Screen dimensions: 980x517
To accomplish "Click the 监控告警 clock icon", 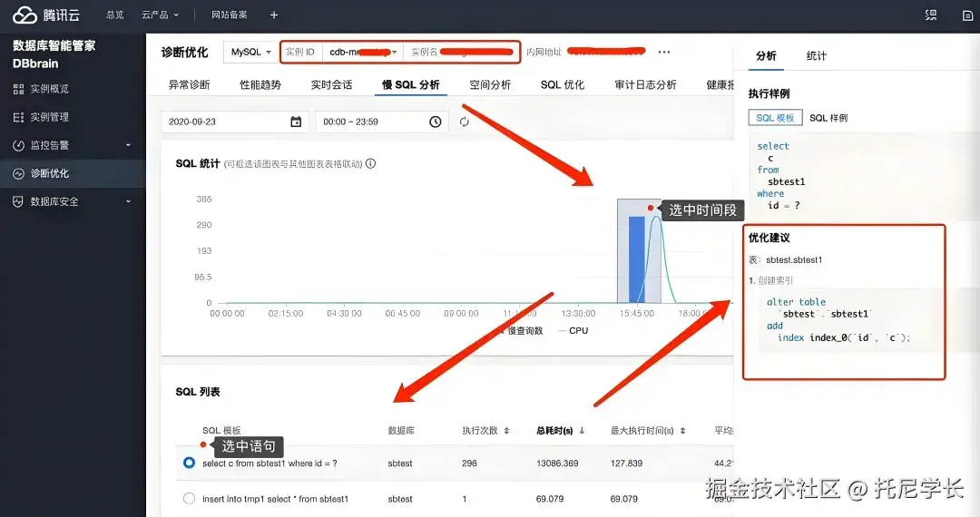I will tap(18, 145).
